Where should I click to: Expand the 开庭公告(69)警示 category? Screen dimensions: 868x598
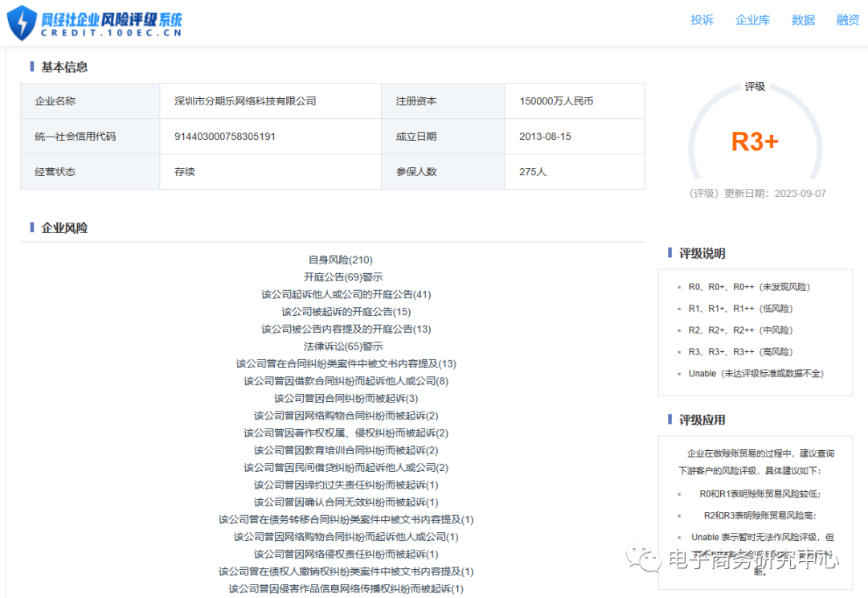point(346,276)
